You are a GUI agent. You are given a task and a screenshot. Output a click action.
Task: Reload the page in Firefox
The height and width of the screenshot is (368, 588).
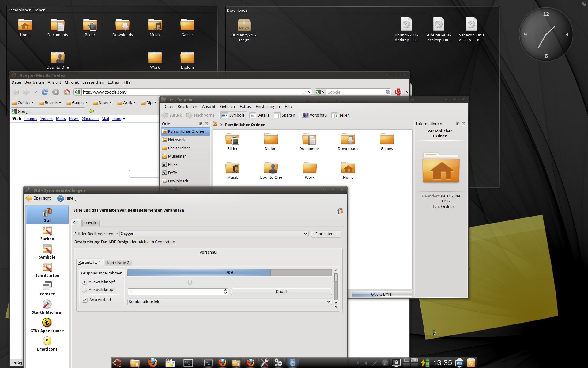tap(45, 92)
